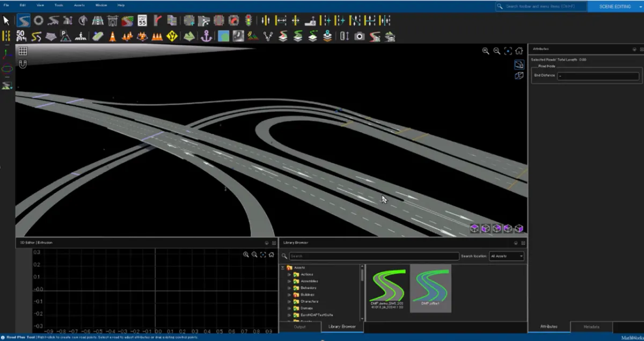This screenshot has height=341, width=644.
Task: Collapse the Assets root folder
Action: pos(282,267)
